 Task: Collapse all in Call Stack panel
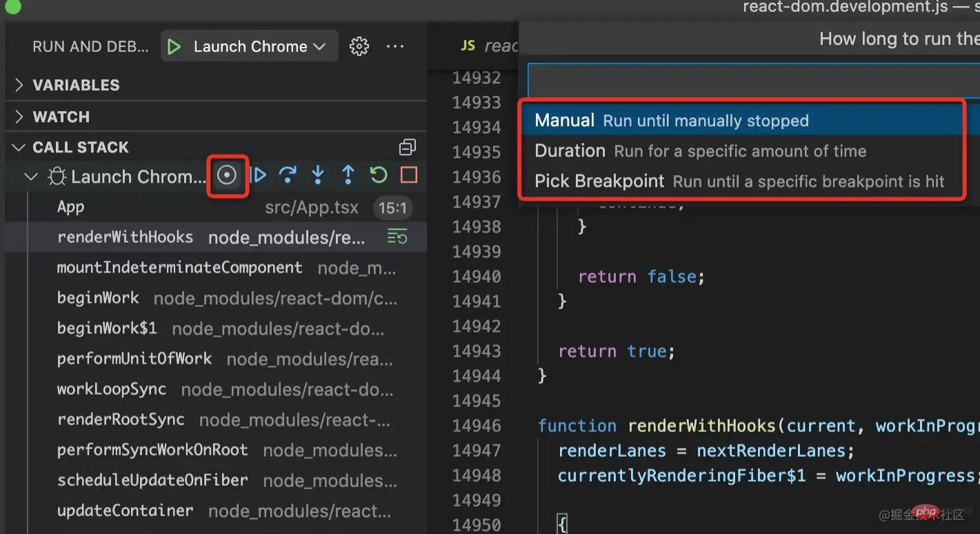click(408, 147)
